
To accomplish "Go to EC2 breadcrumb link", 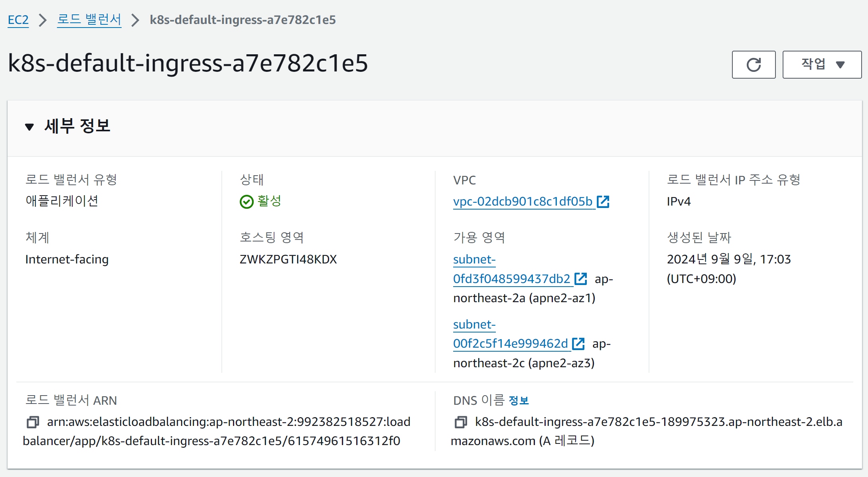I will coord(18,20).
